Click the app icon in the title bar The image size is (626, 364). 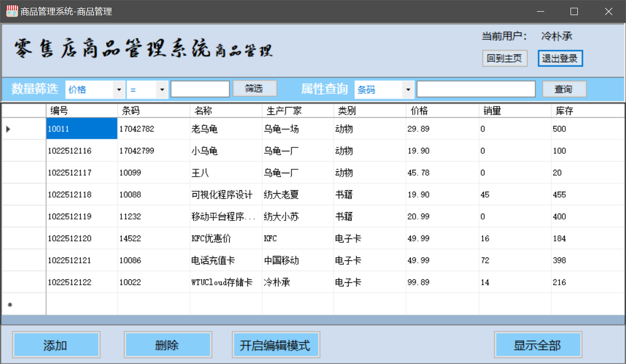point(11,11)
